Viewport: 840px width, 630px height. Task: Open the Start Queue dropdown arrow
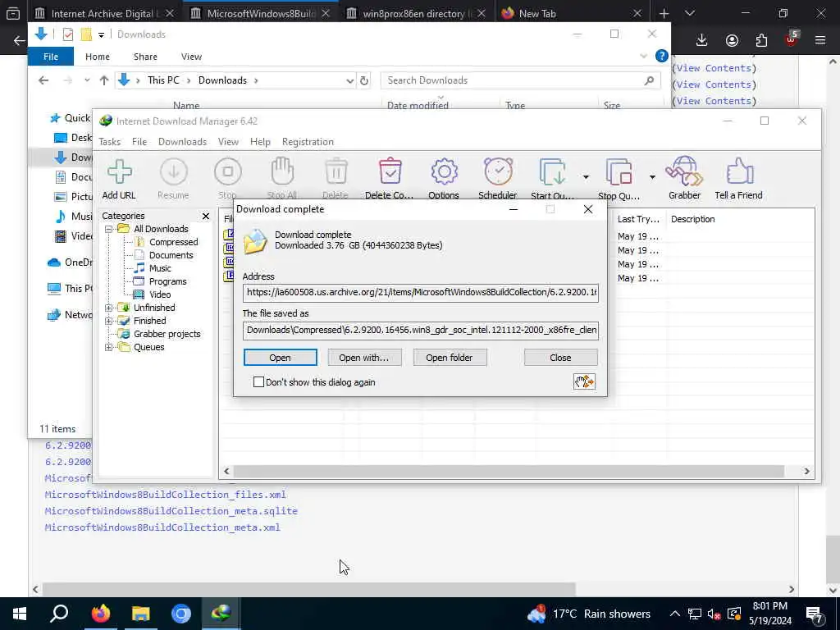point(586,177)
